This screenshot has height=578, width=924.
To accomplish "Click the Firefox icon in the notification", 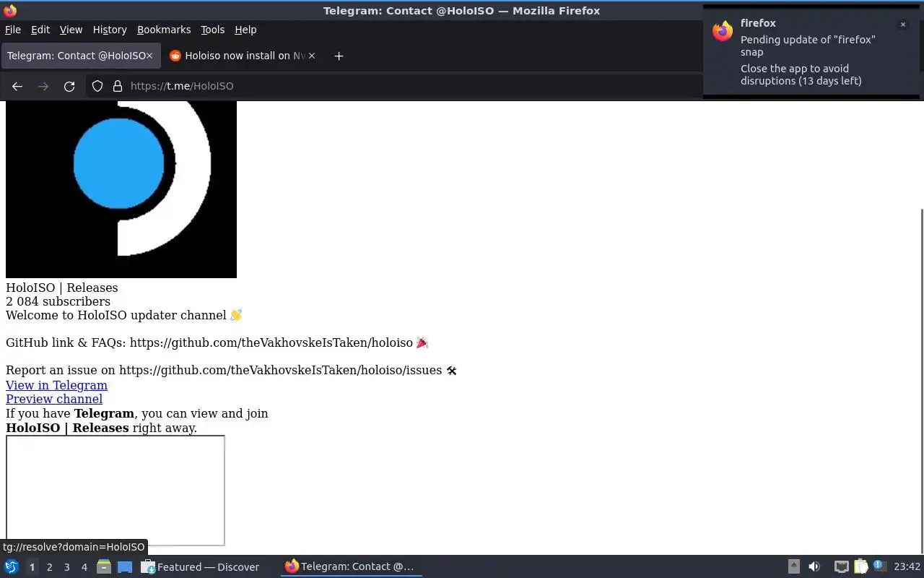I will pyautogui.click(x=723, y=31).
